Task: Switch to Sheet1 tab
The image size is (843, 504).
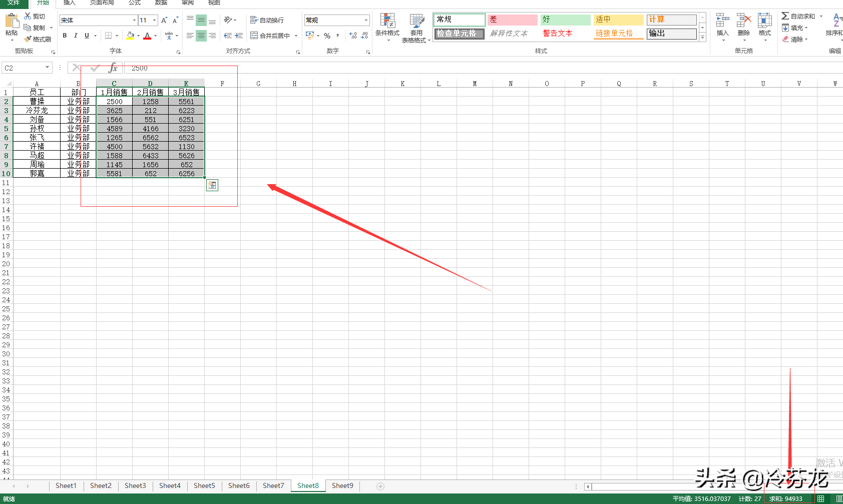Action: 66,485
